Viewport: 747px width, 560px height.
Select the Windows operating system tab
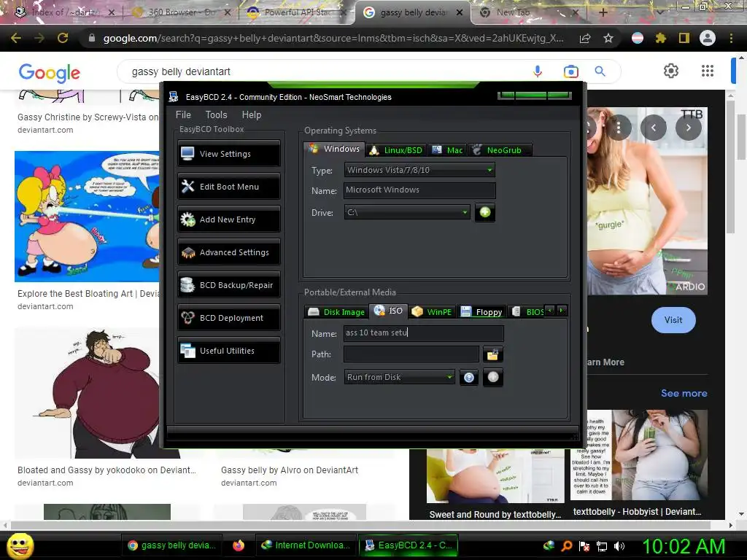(334, 149)
